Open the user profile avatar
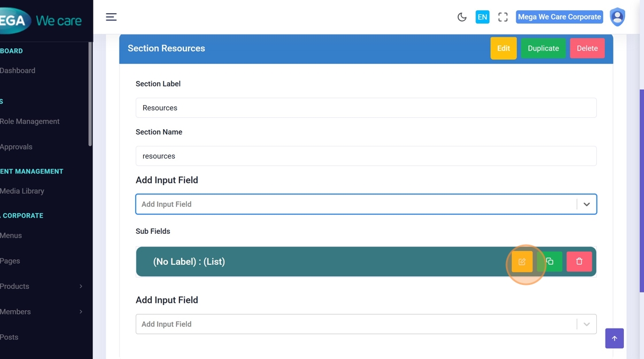The width and height of the screenshot is (644, 359). point(617,17)
